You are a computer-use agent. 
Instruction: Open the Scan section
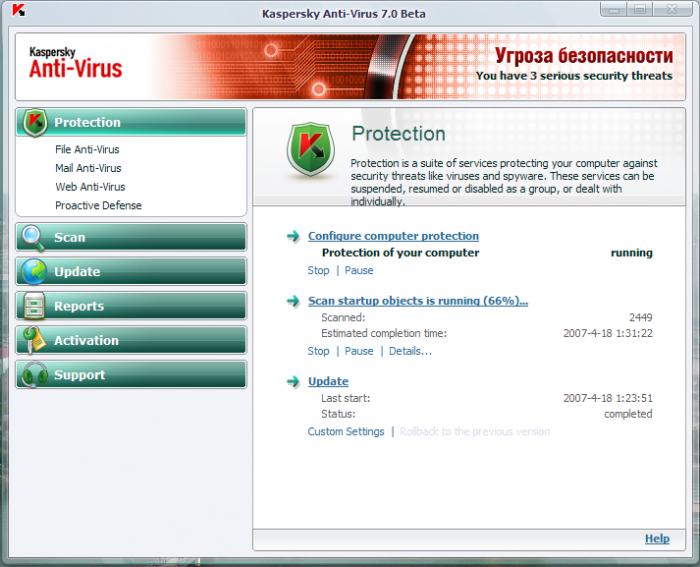(x=131, y=237)
